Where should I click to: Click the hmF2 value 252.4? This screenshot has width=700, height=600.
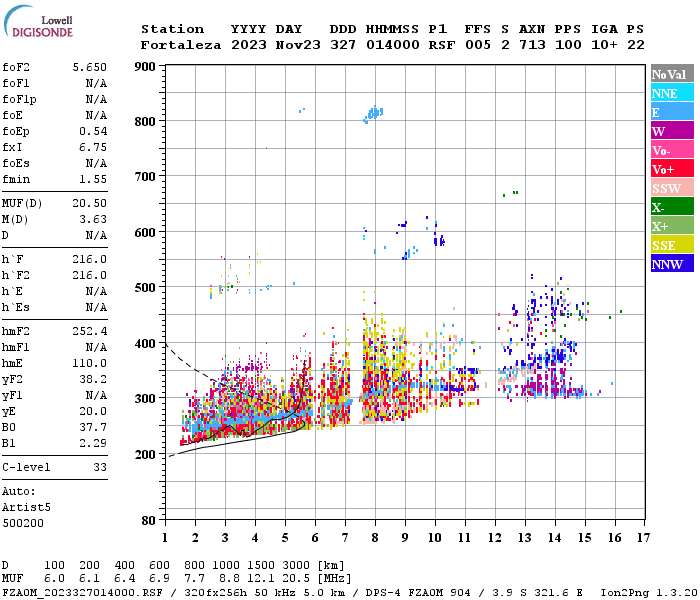[90, 331]
